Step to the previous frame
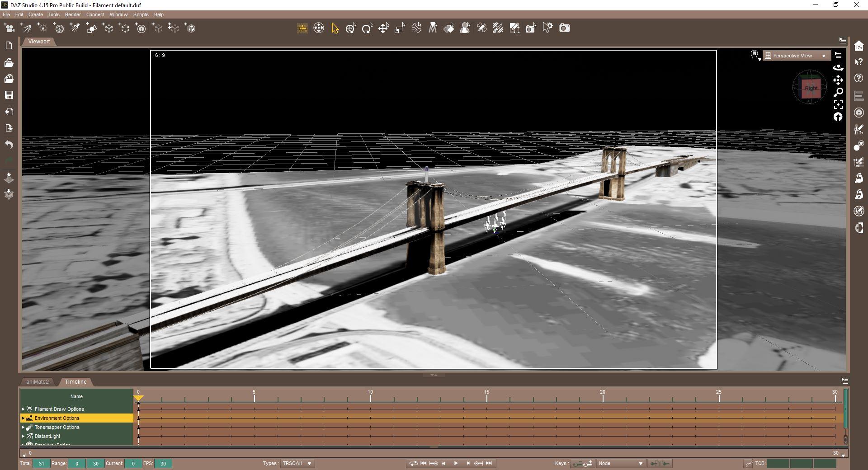The image size is (868, 470). tap(444, 463)
